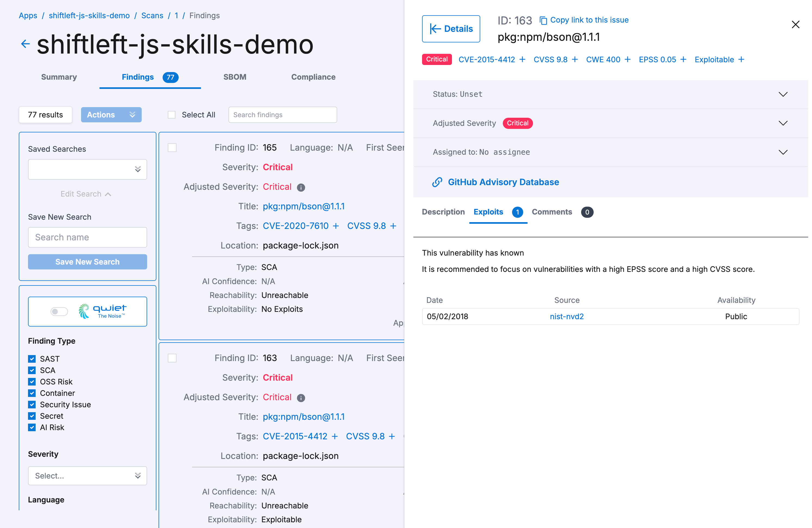
Task: Click the Critical severity badge in panel header
Action: pos(437,59)
